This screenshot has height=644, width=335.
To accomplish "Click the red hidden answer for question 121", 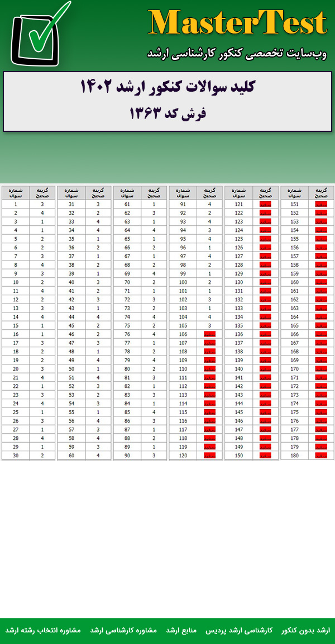I will [265, 205].
